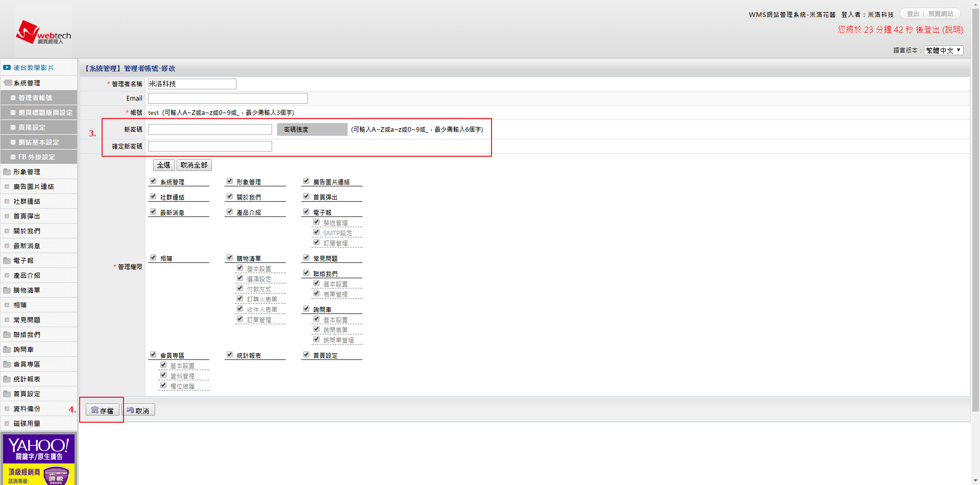Click the folder icon beside 會員專區
The image size is (980, 485).
pyautogui.click(x=7, y=365)
